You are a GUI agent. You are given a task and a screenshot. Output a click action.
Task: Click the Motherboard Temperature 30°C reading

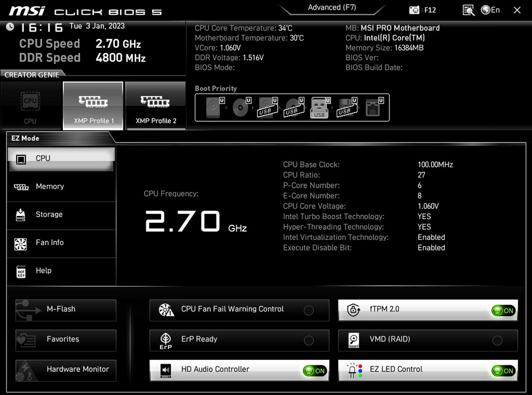pyautogui.click(x=249, y=38)
